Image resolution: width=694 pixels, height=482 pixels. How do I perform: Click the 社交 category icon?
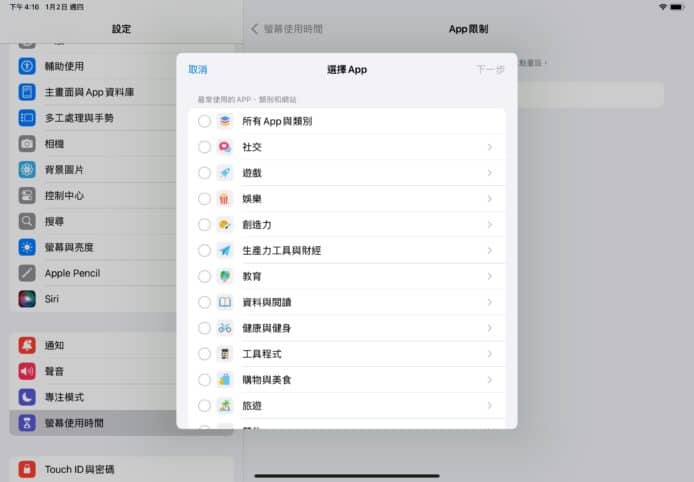[225, 147]
